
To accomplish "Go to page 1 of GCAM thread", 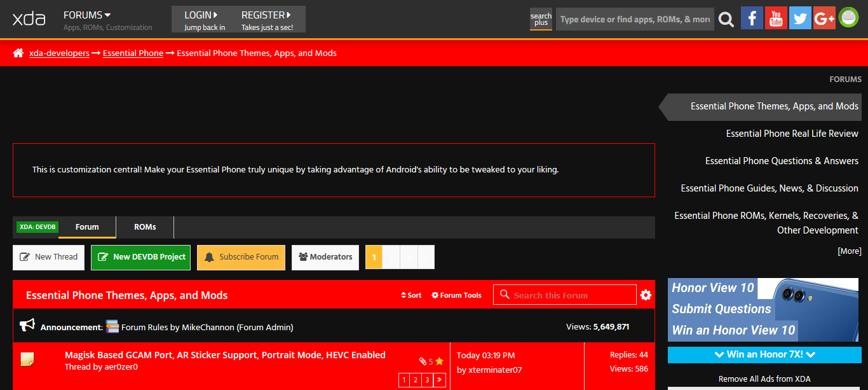I will (x=404, y=380).
